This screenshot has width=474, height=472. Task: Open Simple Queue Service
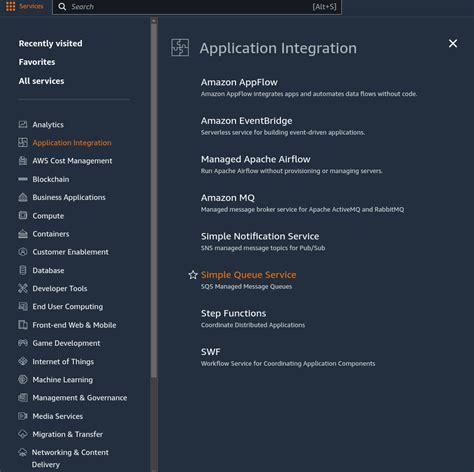pyautogui.click(x=248, y=275)
